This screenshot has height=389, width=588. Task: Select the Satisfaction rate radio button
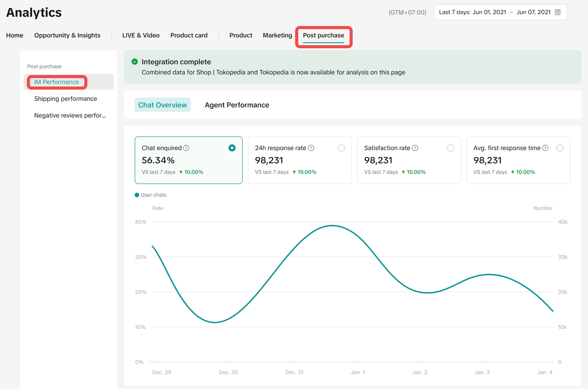[451, 148]
